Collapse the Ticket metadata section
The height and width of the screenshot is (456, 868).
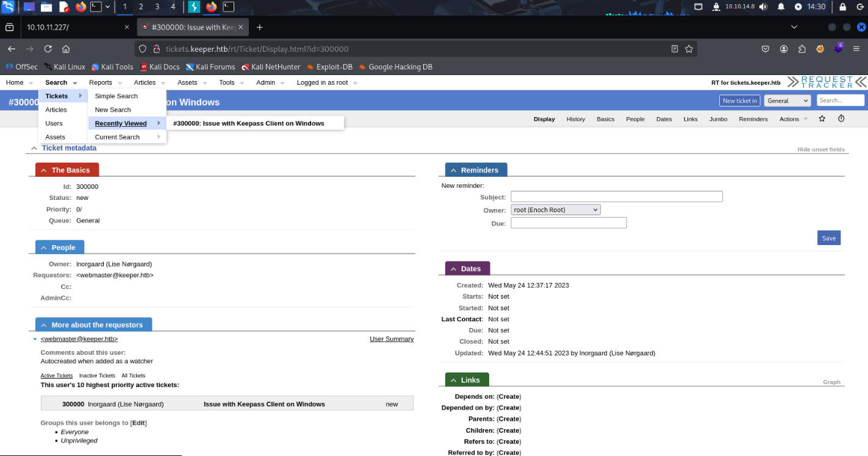[x=34, y=148]
